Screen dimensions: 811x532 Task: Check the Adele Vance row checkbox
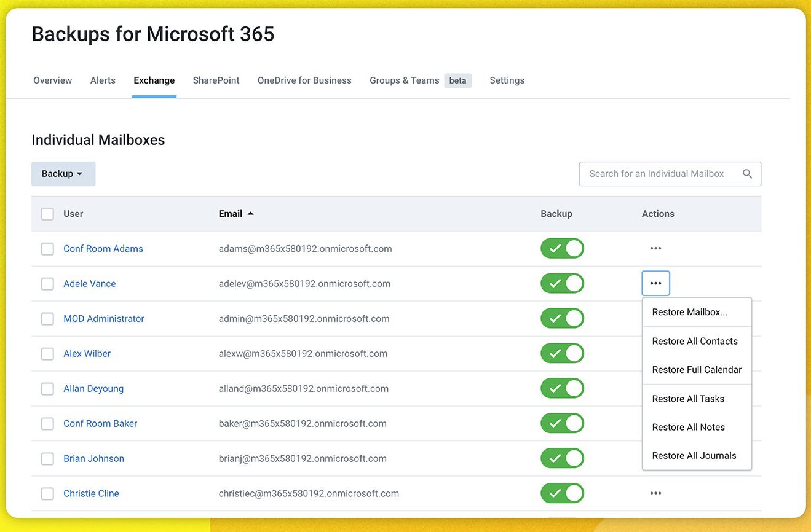tap(47, 284)
